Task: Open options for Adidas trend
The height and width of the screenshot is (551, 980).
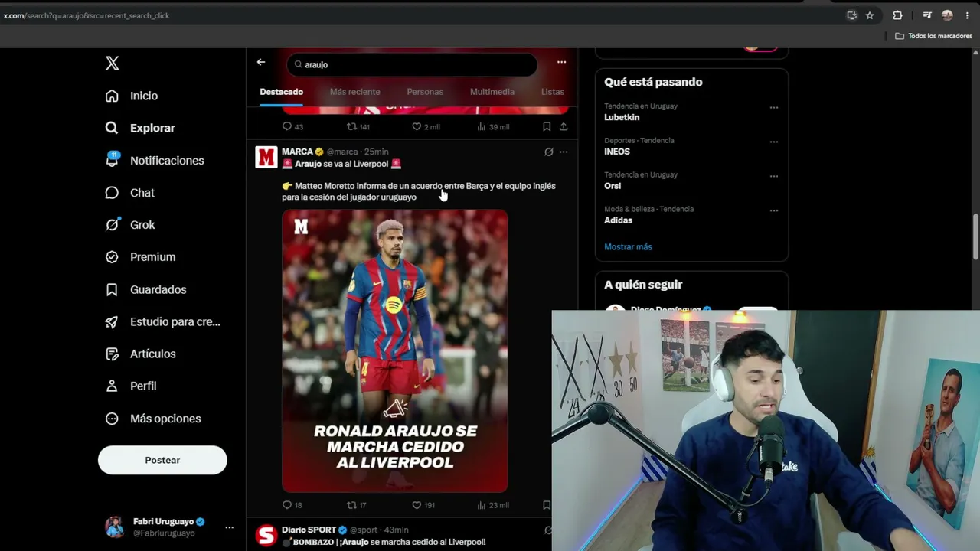Action: pyautogui.click(x=773, y=210)
